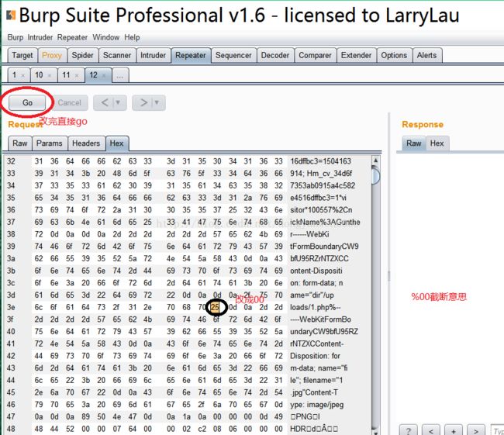Close Repeater sub-tab 12

click(x=104, y=75)
